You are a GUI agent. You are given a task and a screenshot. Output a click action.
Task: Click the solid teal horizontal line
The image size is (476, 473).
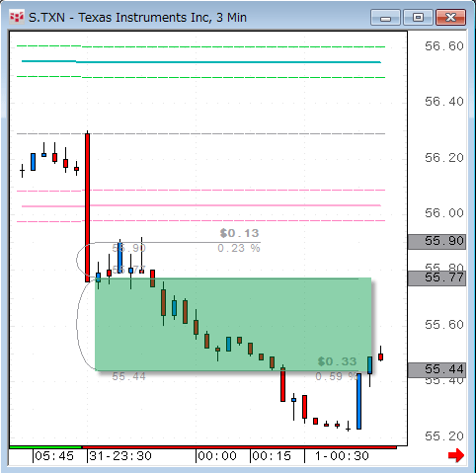coord(201,62)
